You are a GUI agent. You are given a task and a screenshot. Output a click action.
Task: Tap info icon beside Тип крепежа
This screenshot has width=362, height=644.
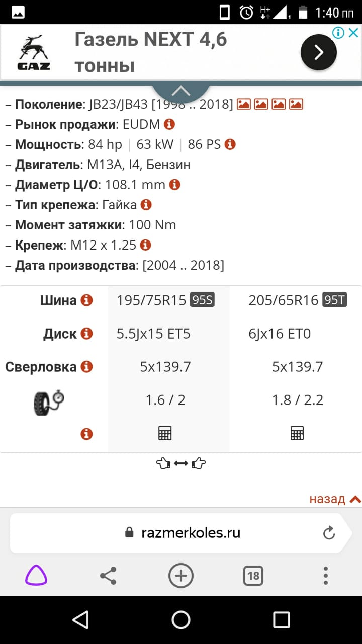(x=146, y=205)
